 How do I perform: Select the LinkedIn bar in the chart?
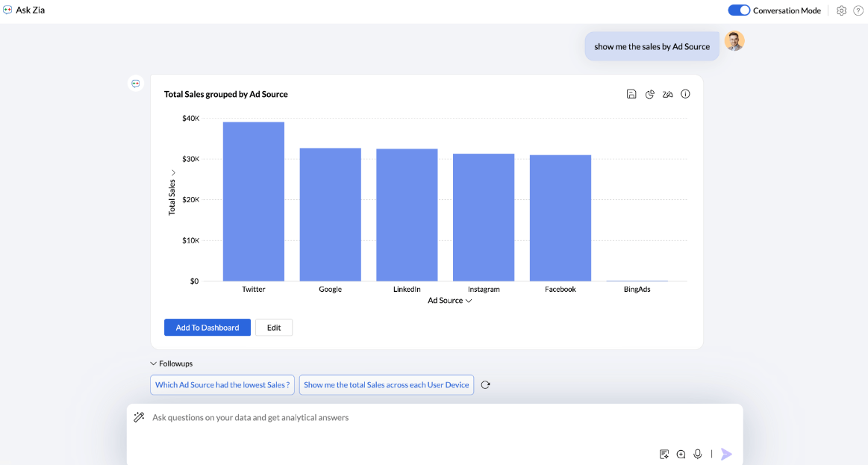407,215
